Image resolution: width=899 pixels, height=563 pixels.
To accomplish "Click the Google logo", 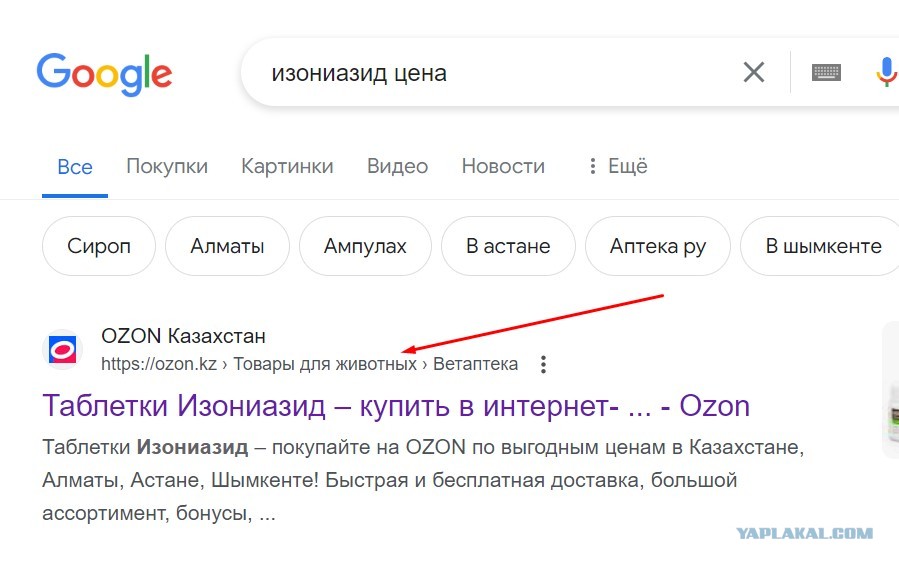I will pyautogui.click(x=104, y=75).
